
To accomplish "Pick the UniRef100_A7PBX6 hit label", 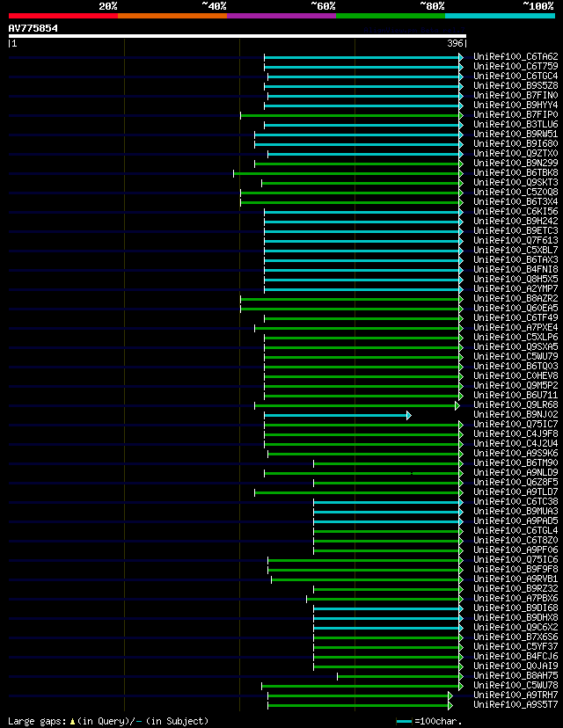I will pos(515,599).
